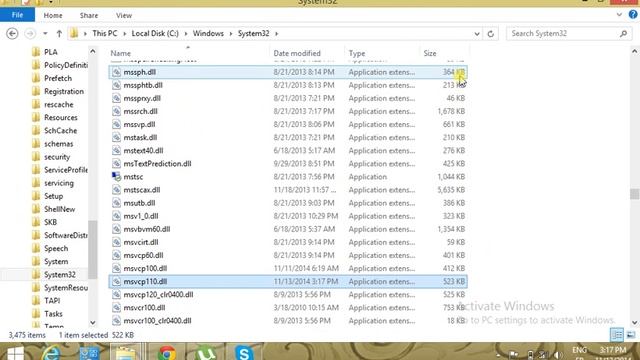Screen dimensions: 640x360
Task: Click Local Disk (C:) in the address path
Action: coord(155,33)
